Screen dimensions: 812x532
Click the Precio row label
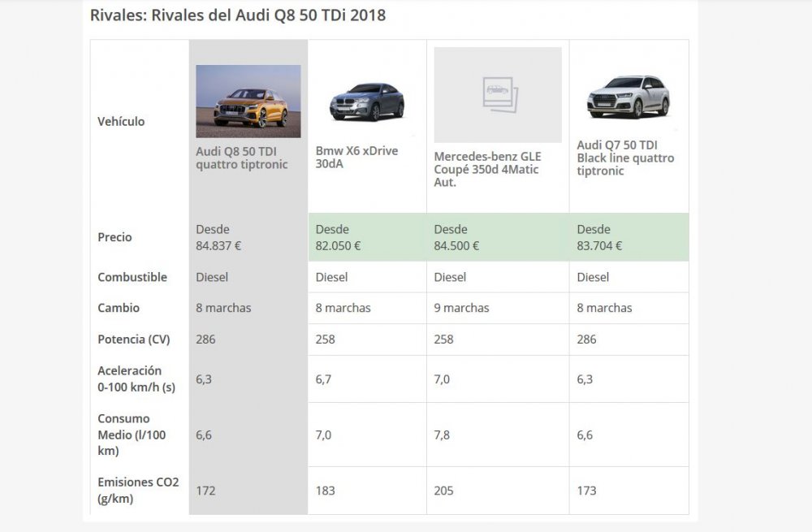114,237
